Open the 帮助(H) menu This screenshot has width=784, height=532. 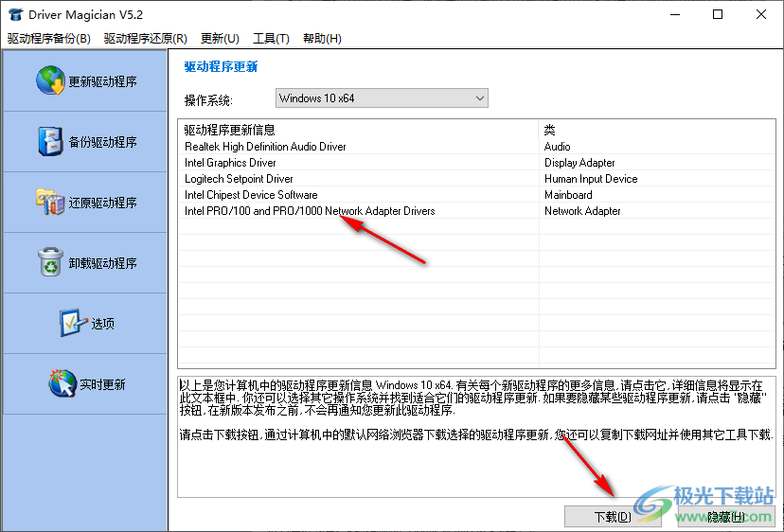click(x=323, y=39)
